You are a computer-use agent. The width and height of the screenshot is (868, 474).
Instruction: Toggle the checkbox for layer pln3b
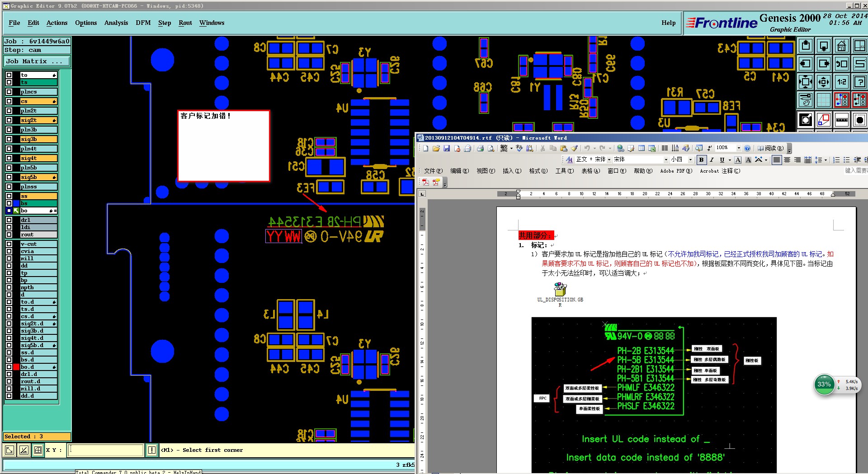click(9, 130)
